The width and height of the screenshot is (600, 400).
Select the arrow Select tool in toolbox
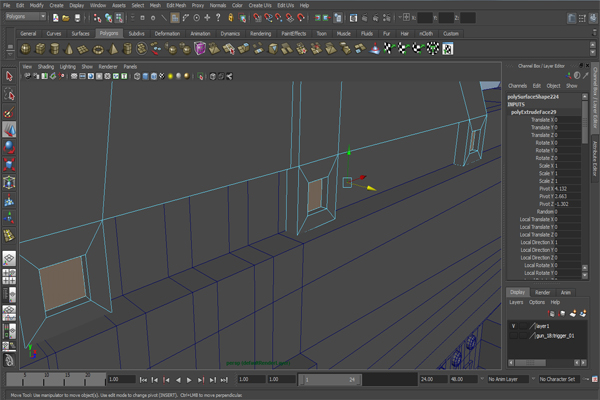[9, 76]
